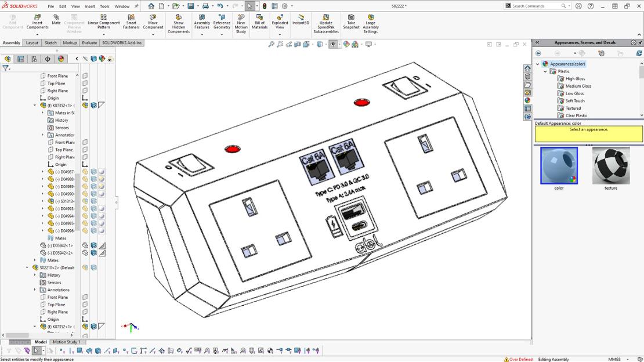Viewport: 644px width, 362px height.
Task: Collapse the Plastic appearances folder
Action: coord(545,71)
